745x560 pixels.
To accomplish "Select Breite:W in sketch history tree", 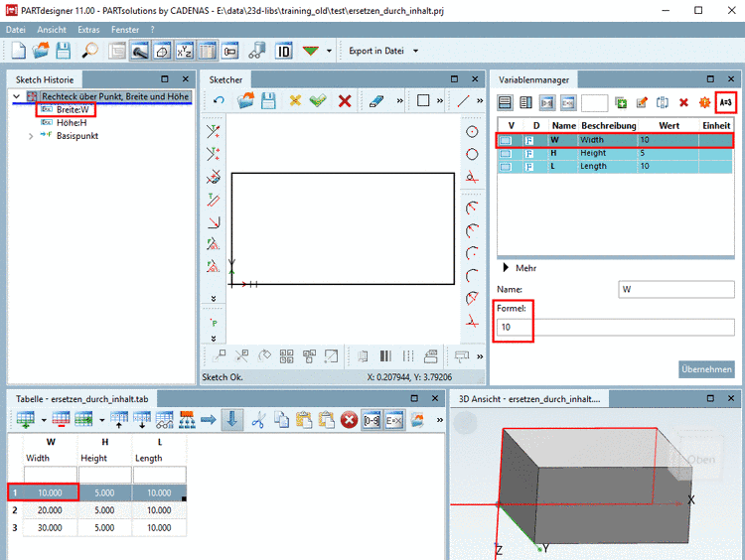I will pyautogui.click(x=73, y=110).
